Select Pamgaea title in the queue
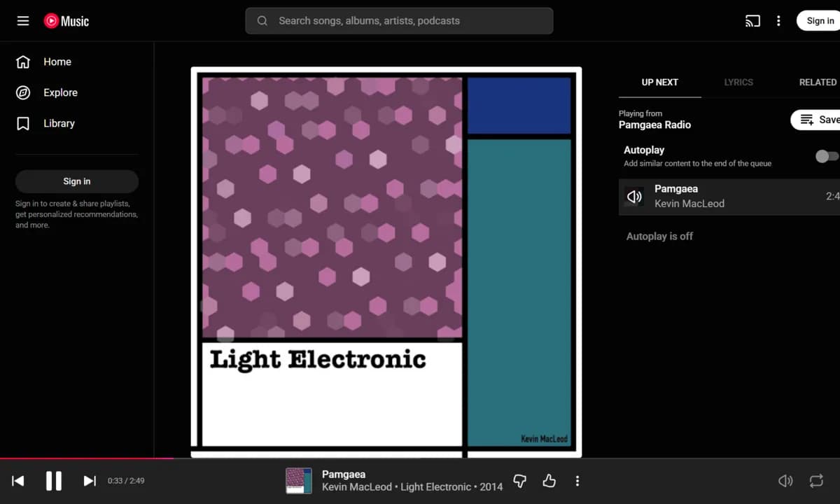 [x=676, y=189]
